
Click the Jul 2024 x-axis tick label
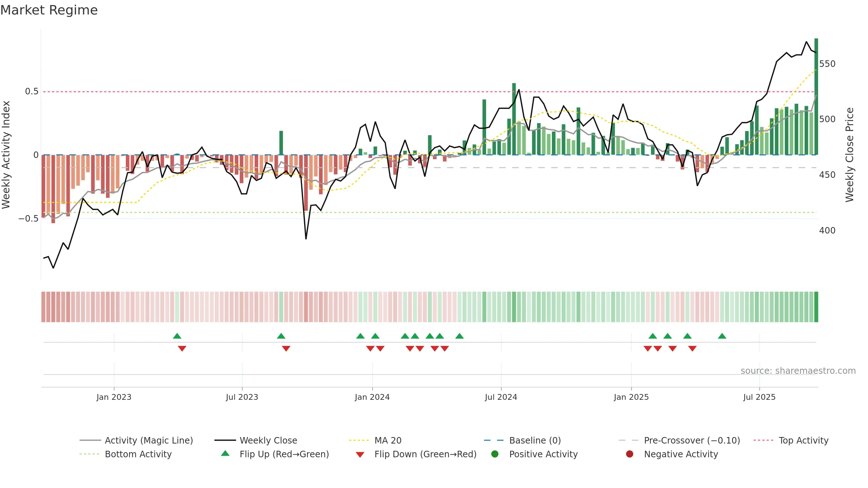click(x=501, y=397)
